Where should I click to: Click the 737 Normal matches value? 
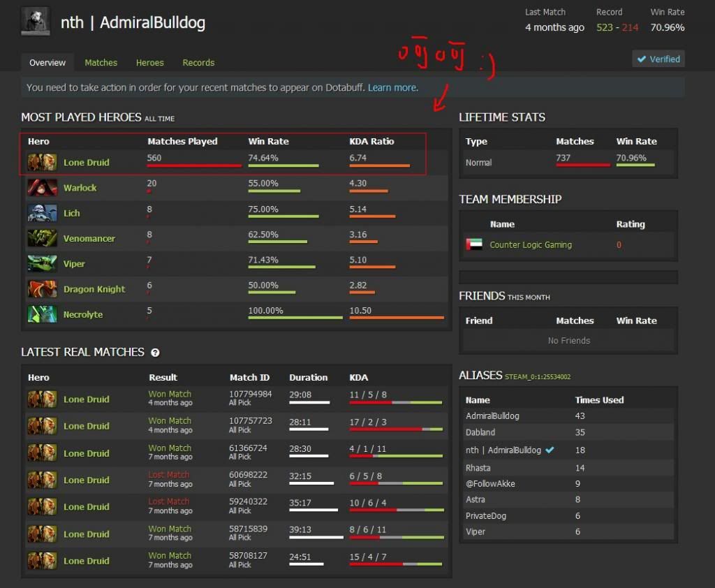[563, 158]
